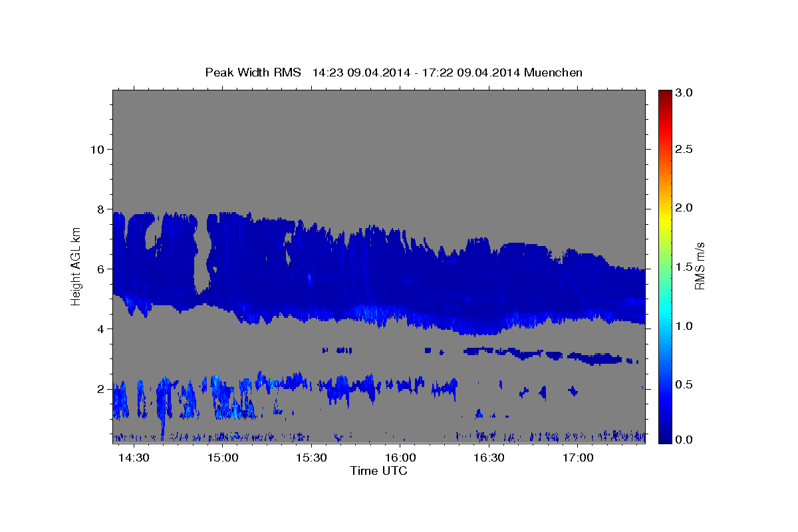Click the colorbar value '0.5'
The width and height of the screenshot is (798, 532).
tap(685, 384)
